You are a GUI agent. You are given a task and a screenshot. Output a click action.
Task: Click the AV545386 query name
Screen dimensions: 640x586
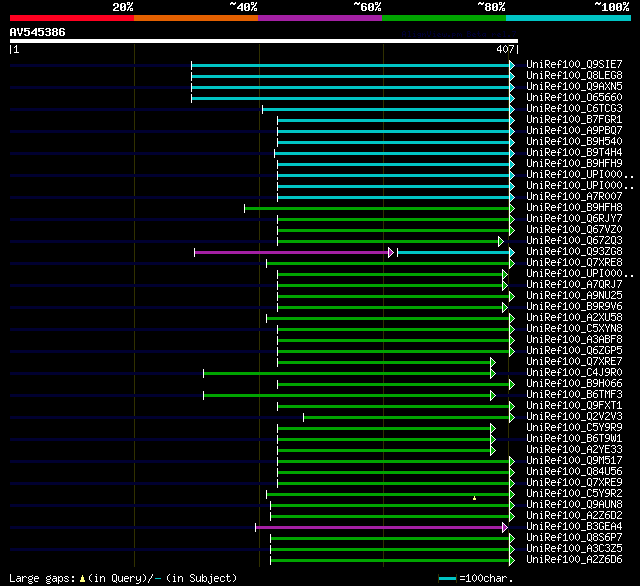38,32
